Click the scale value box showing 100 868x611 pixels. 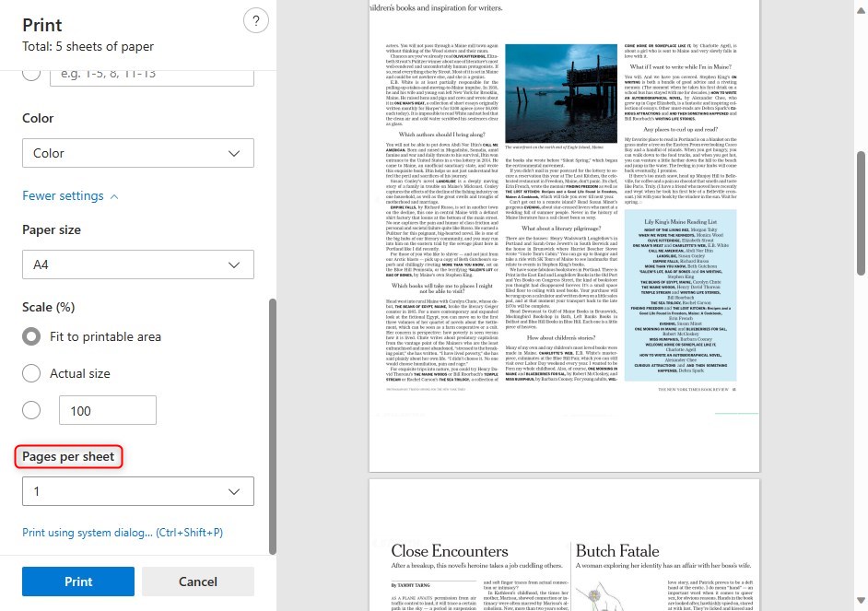[x=107, y=409]
